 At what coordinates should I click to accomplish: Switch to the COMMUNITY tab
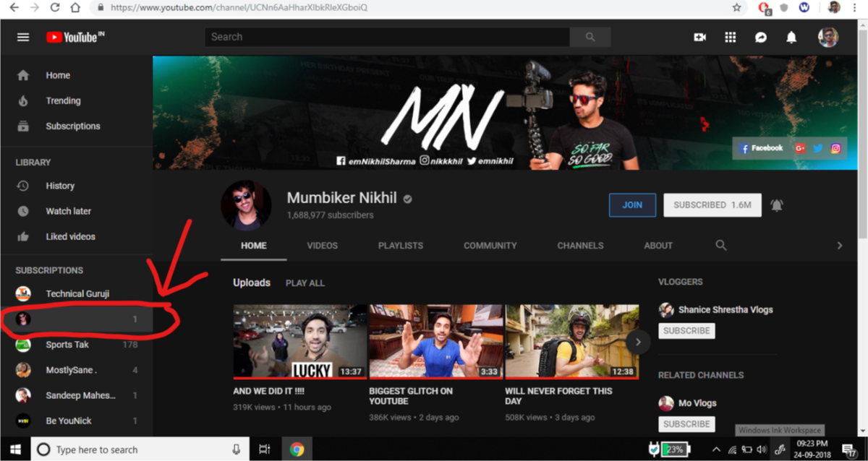coord(490,246)
